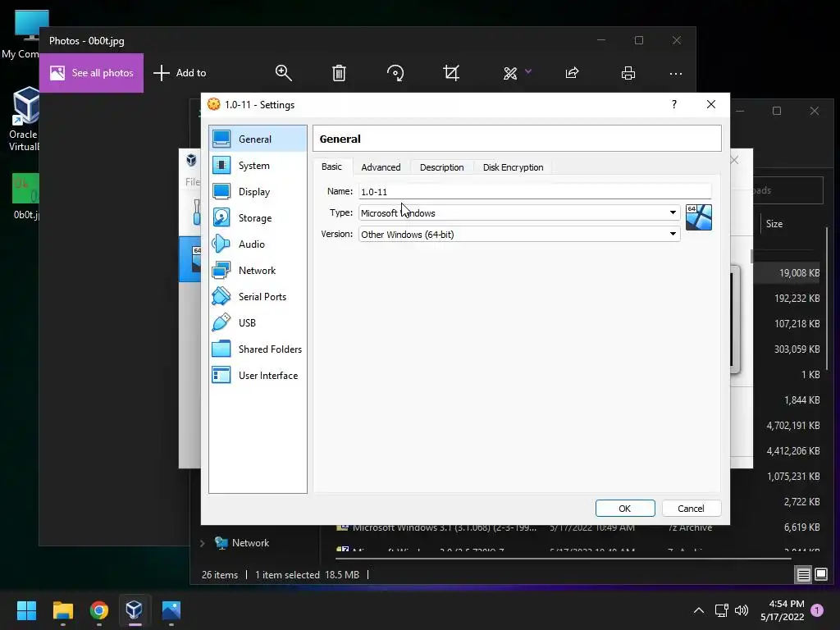Open the User Interface settings category
The image size is (840, 630).
[x=258, y=376]
